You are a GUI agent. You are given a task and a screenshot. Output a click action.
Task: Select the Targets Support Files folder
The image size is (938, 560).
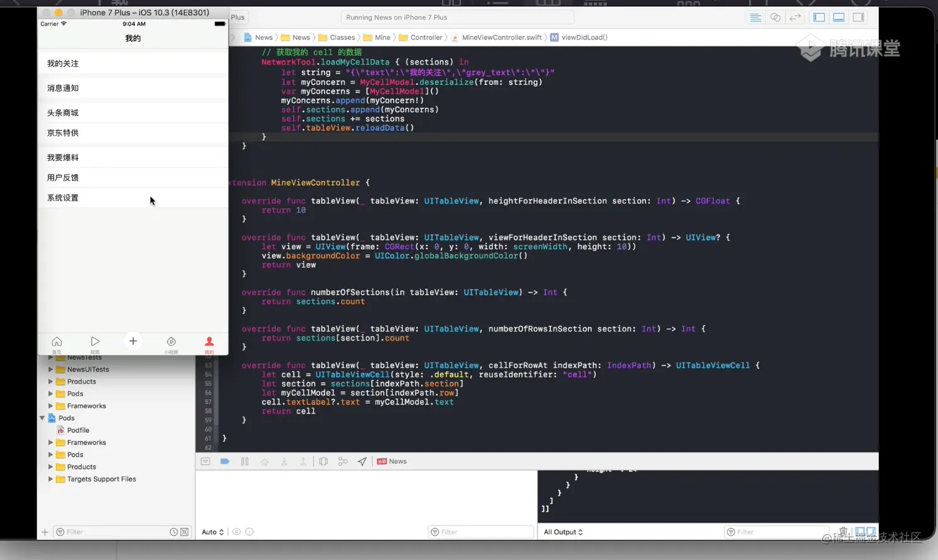pos(101,479)
